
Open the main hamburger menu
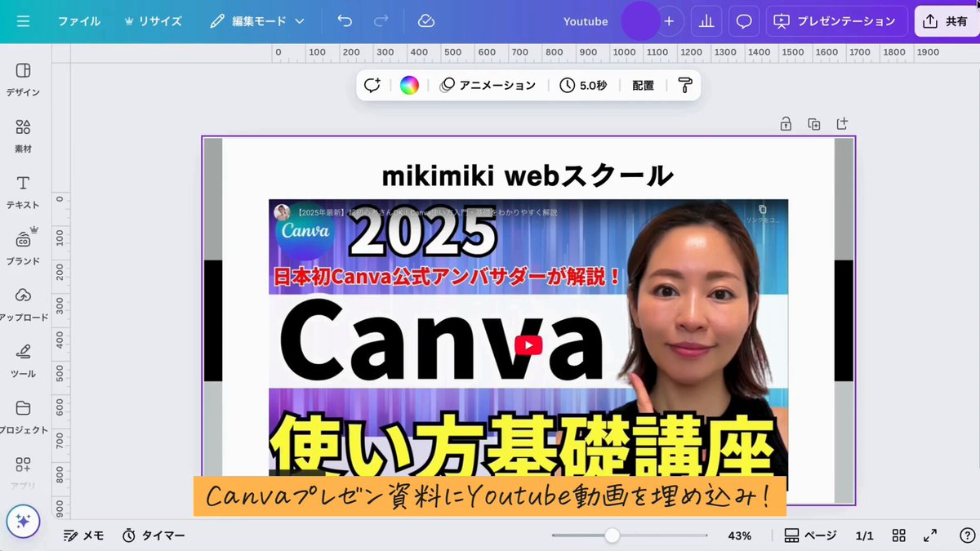(x=22, y=20)
